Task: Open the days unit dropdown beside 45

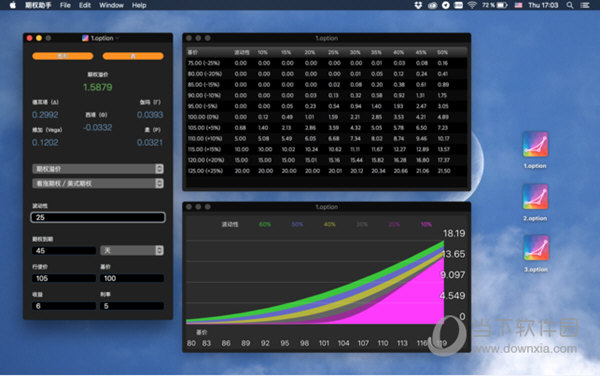Action: point(132,250)
